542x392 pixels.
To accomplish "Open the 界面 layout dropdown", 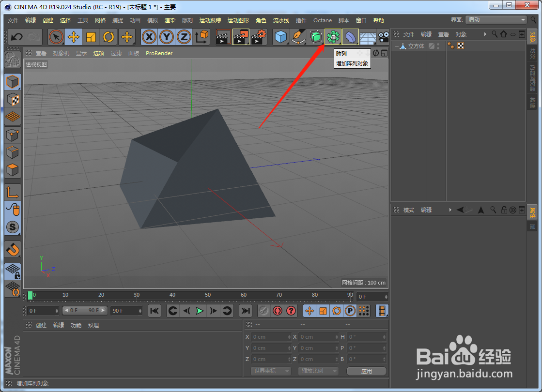I will click(496, 20).
